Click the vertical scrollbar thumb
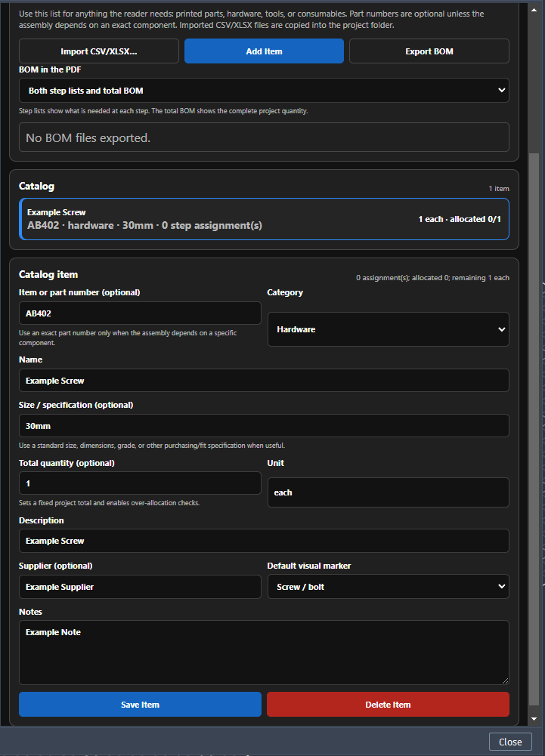 (x=534, y=429)
